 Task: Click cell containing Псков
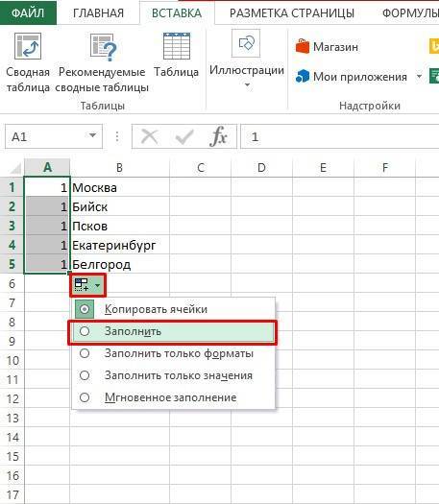click(x=119, y=226)
